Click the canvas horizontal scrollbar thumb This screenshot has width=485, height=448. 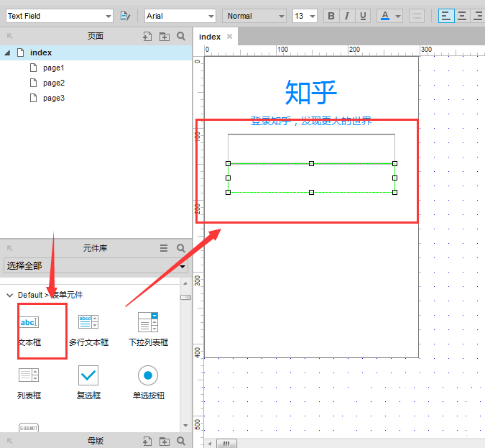(x=226, y=444)
